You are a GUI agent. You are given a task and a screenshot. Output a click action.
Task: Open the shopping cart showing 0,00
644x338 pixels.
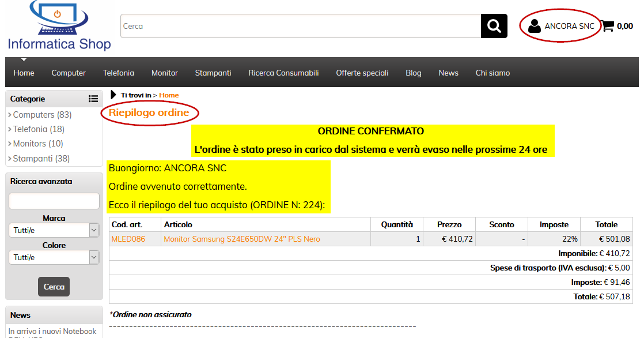pos(617,25)
